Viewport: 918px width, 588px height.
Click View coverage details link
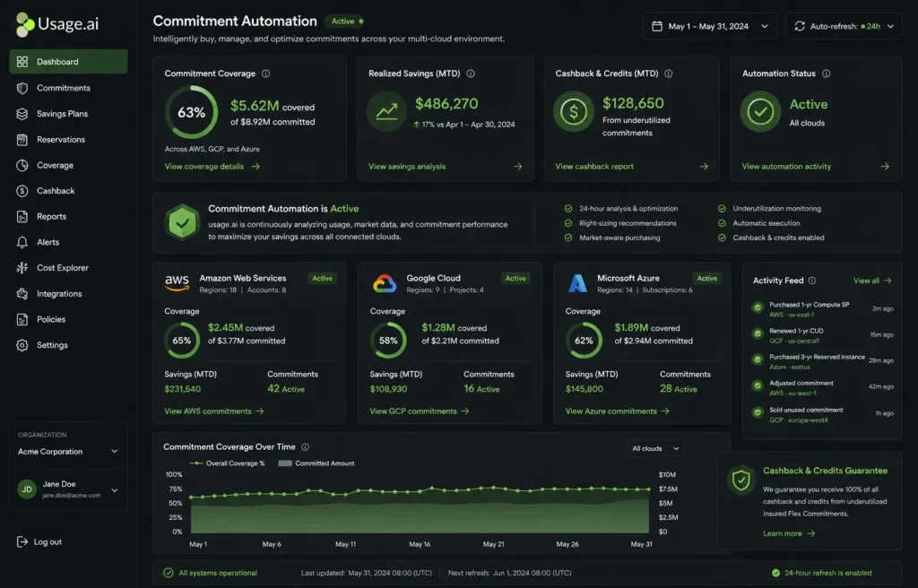[212, 167]
